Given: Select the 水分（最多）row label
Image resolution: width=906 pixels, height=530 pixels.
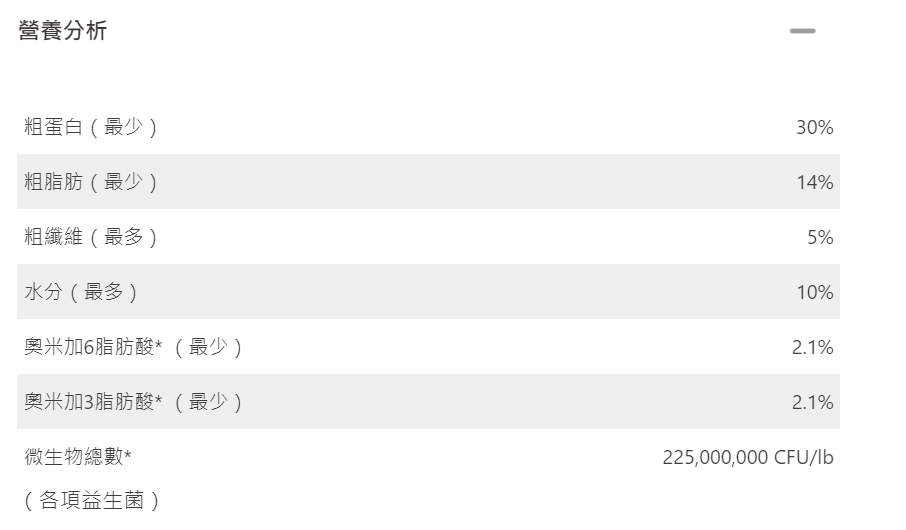Looking at the screenshot, I should (x=81, y=292).
